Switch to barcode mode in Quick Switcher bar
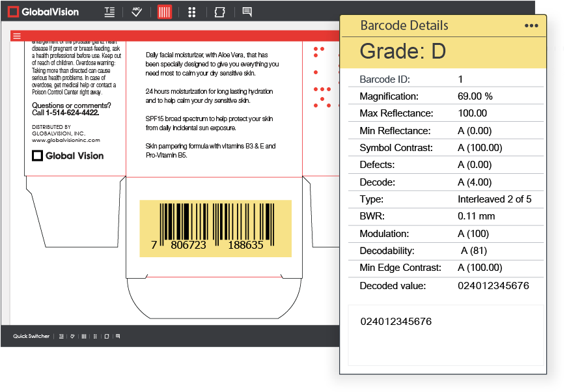 pyautogui.click(x=83, y=337)
